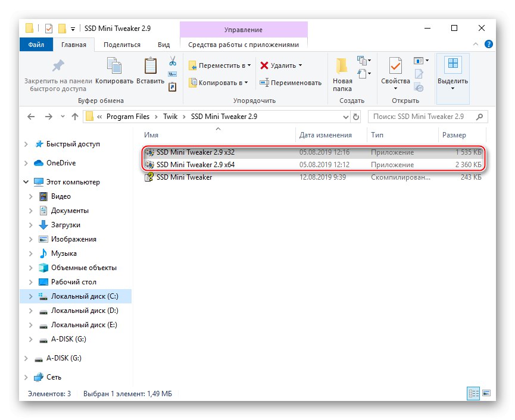Image resolution: width=515 pixels, height=420 pixels.
Task: Click the edit file icon in Открыть group
Action: tap(419, 74)
